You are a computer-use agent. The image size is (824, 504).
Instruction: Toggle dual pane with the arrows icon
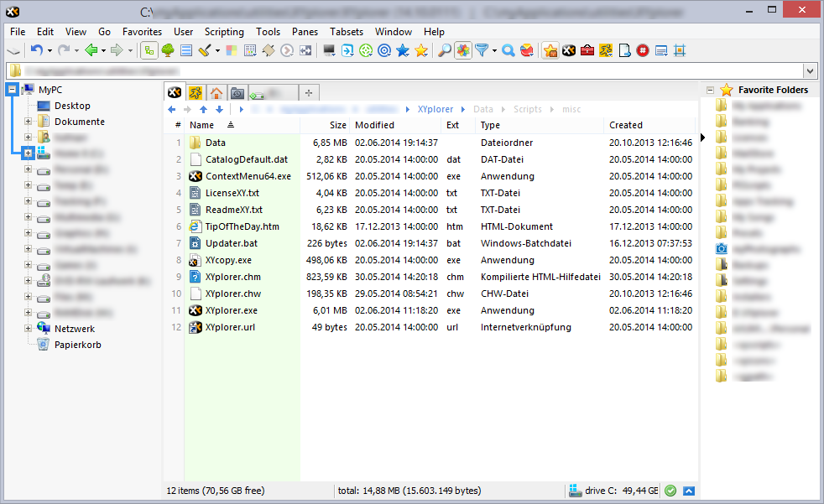click(x=305, y=50)
